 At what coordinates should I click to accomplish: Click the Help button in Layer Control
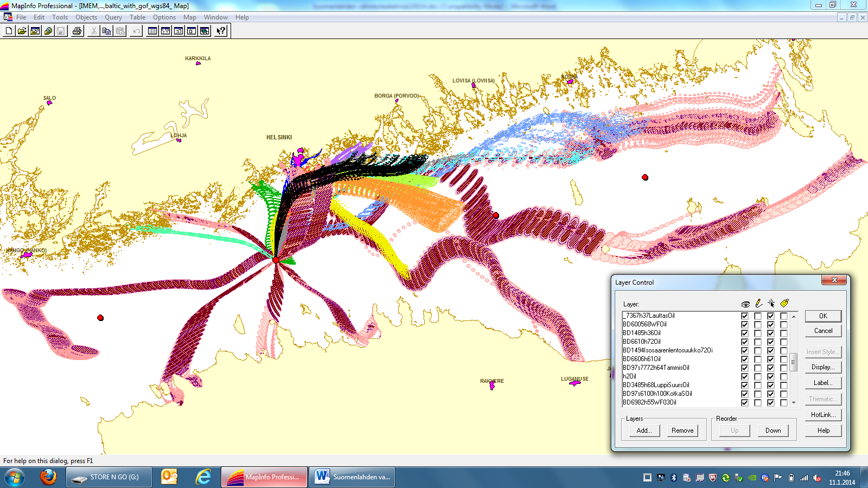[823, 431]
